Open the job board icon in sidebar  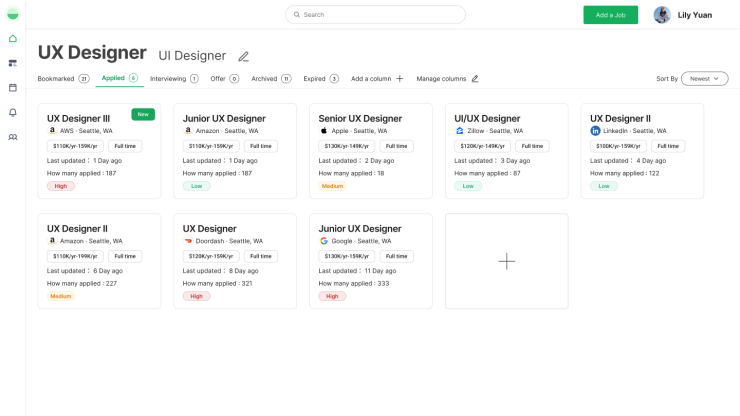point(13,63)
